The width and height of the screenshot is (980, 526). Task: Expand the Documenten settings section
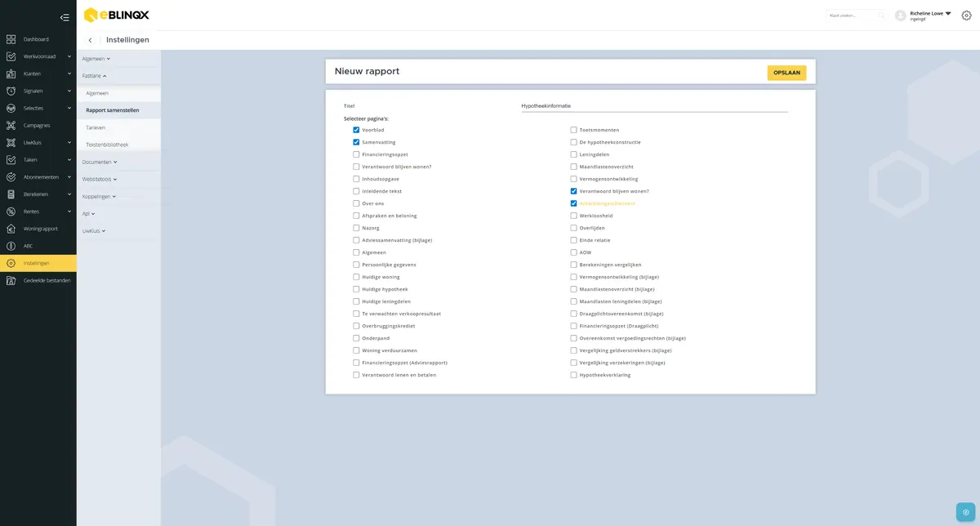(x=100, y=162)
